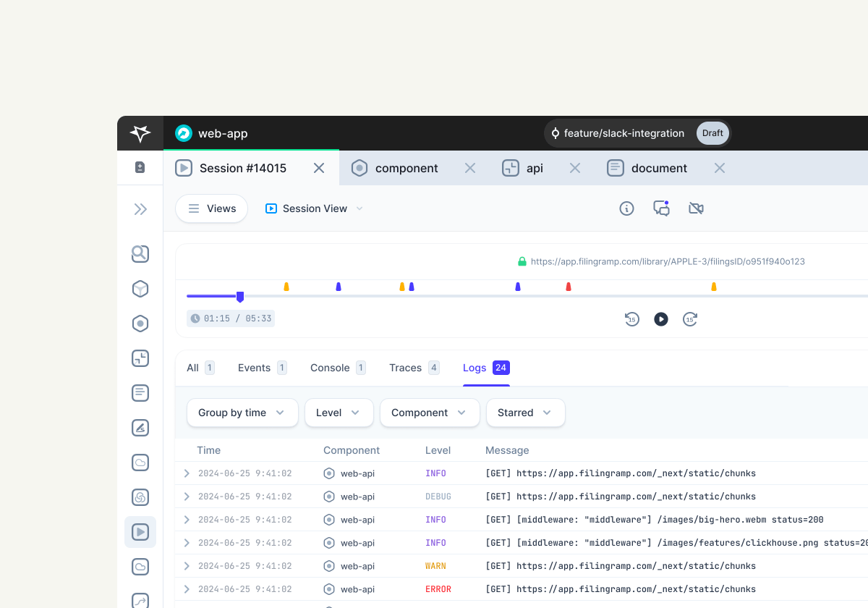Open the Views button
The image size is (868, 608).
pos(212,208)
